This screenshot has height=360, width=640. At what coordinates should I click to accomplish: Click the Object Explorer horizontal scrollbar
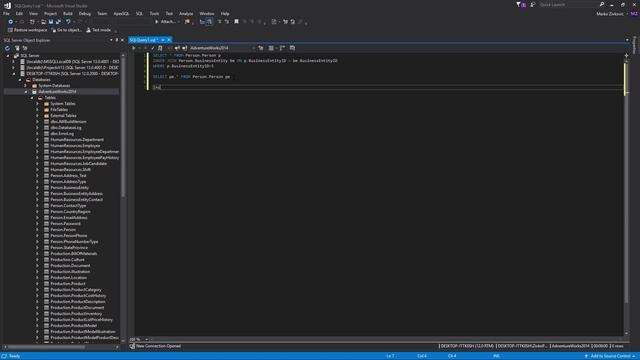click(47, 347)
